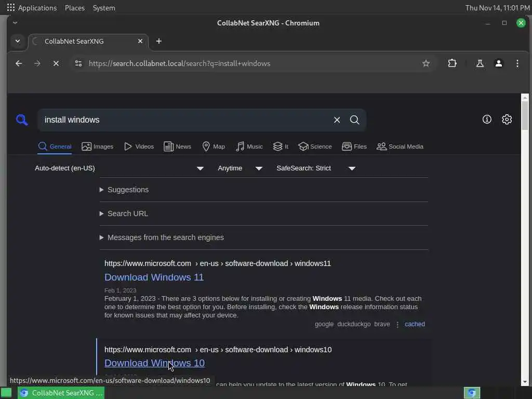
Task: Open site information icon in address bar
Action: (78, 63)
